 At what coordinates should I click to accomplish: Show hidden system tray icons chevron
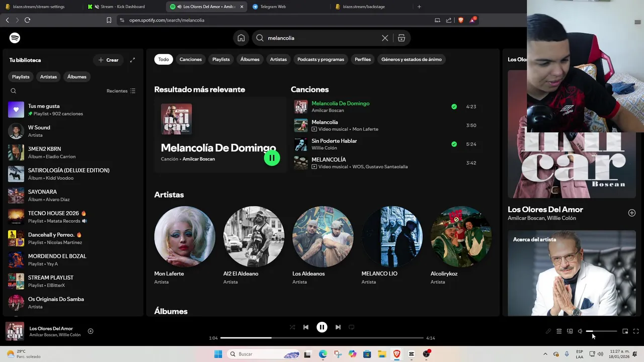545,354
